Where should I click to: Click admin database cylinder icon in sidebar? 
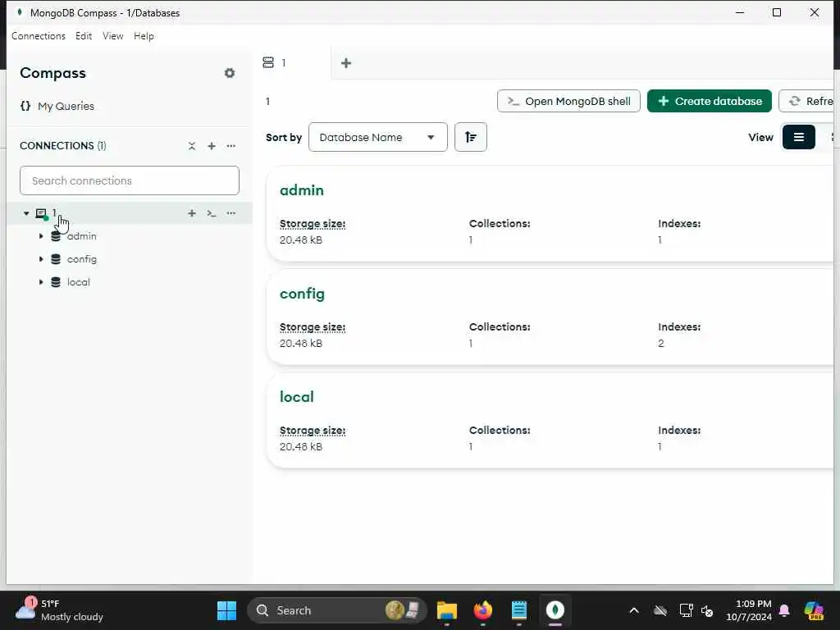pyautogui.click(x=56, y=236)
